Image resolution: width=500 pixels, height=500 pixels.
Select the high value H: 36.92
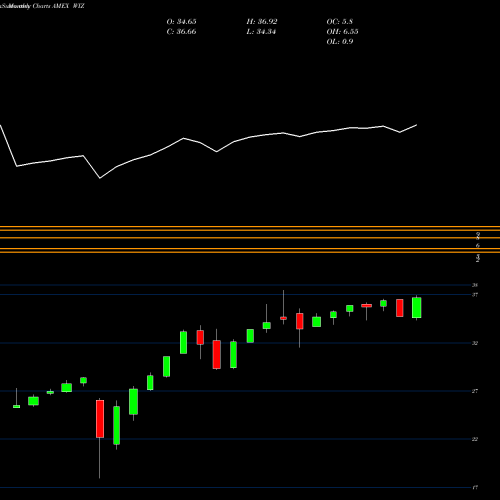(x=262, y=22)
